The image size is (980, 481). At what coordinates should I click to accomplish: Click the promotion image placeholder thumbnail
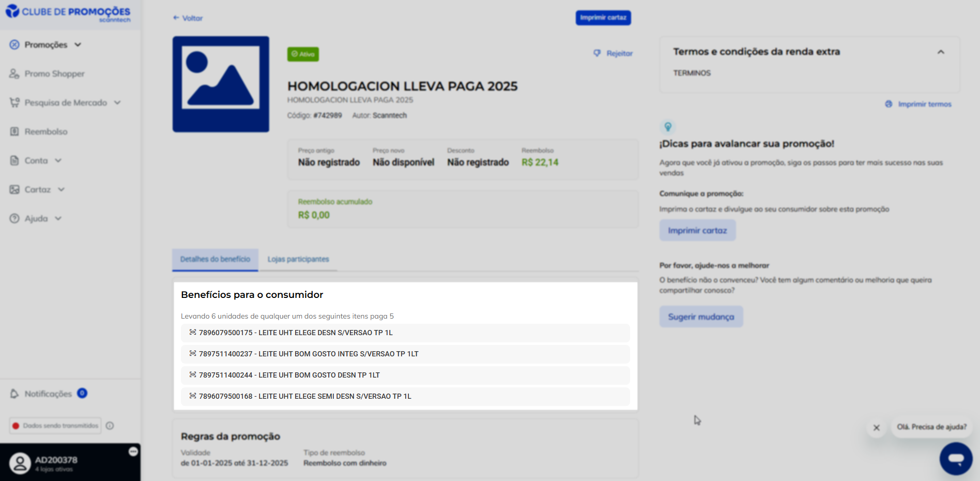221,84
